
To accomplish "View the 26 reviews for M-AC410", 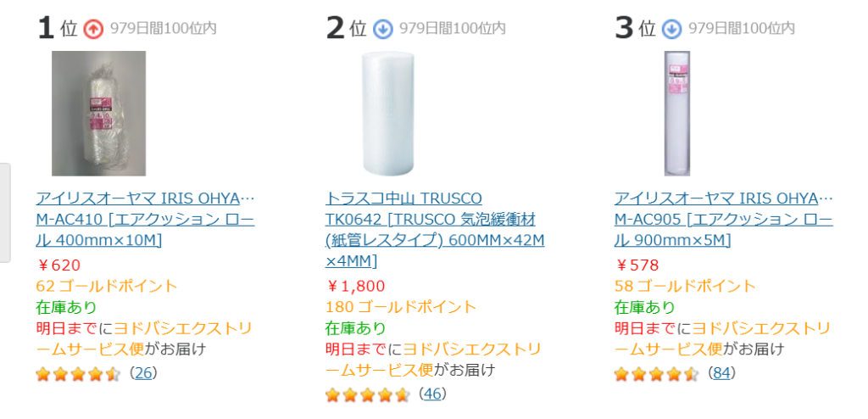I will coord(143,373).
